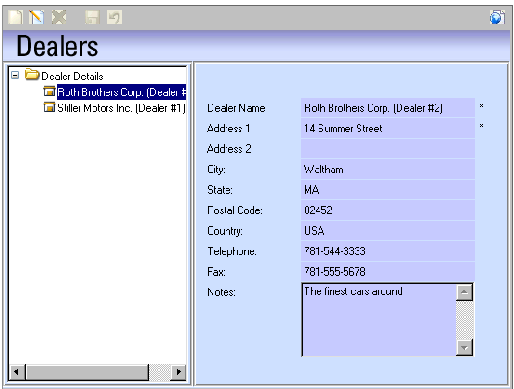The height and width of the screenshot is (389, 514).
Task: Click the Notes label
Action: [221, 292]
